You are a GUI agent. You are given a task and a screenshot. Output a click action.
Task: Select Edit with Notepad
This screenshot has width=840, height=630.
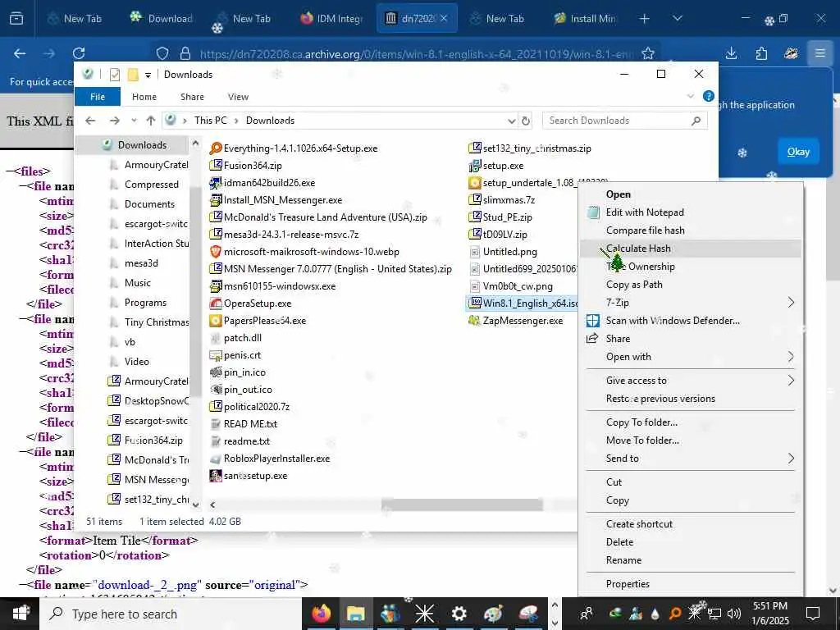691,212
